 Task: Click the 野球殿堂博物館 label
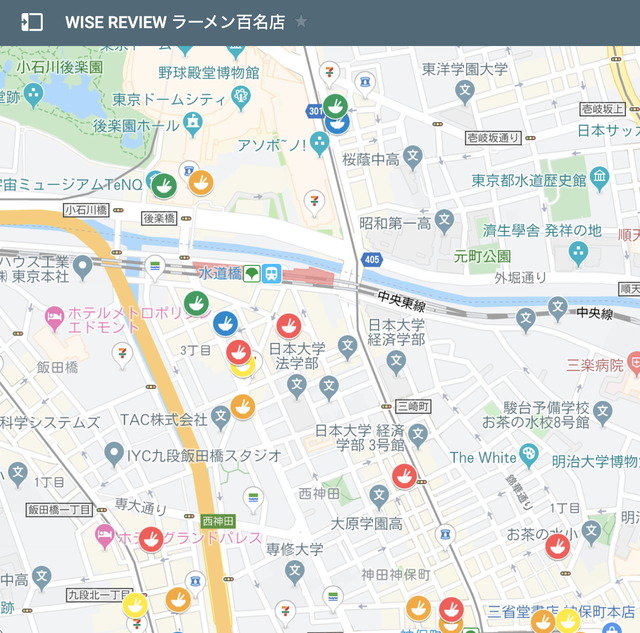[x=209, y=73]
